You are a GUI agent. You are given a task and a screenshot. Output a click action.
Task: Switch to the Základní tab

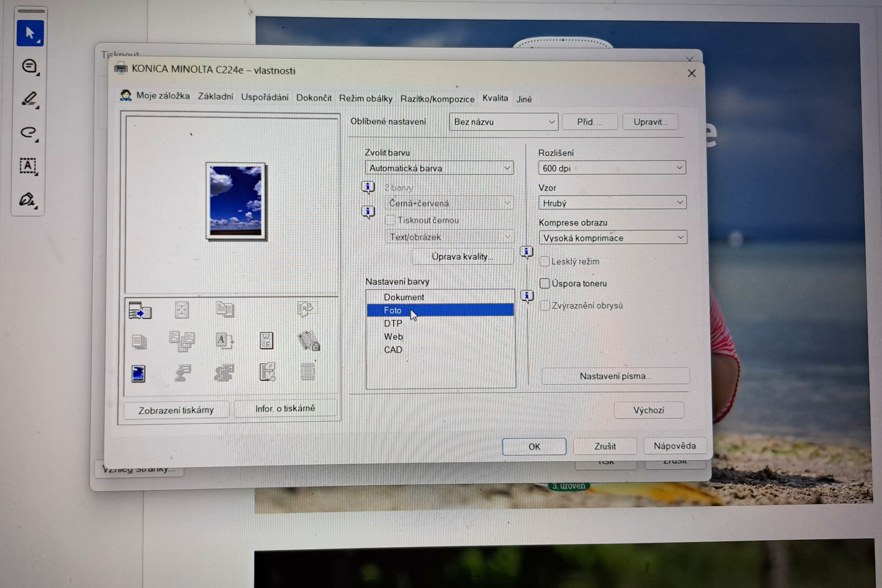pyautogui.click(x=215, y=97)
